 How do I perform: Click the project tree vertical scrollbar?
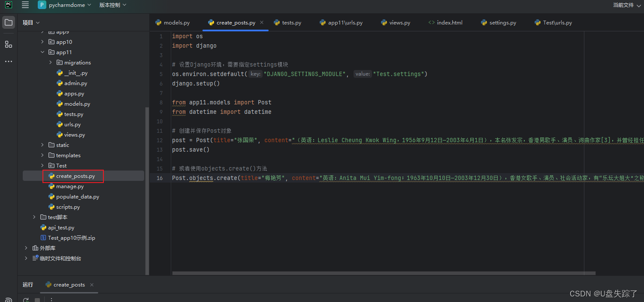click(x=147, y=191)
